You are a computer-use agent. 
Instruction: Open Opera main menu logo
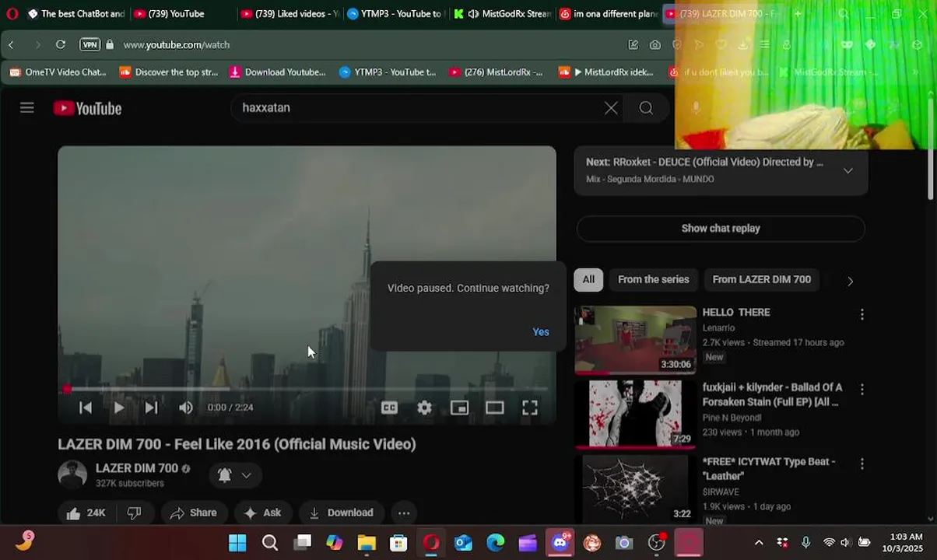point(12,14)
